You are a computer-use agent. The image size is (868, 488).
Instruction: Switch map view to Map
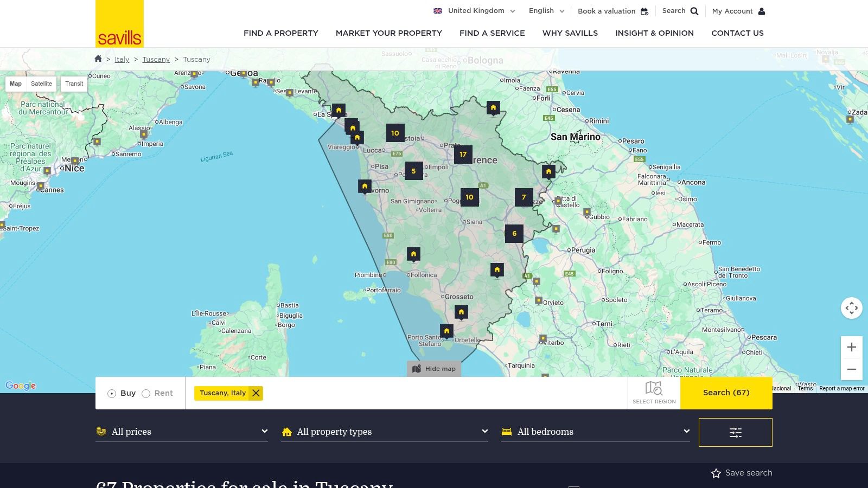pos(16,84)
